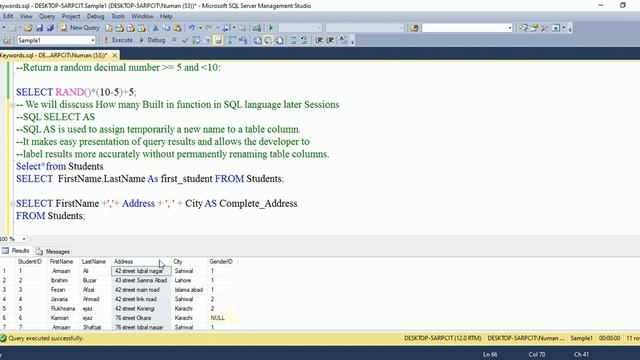This screenshot has height=360, width=640.
Task: Open the View menu
Action: pos(26,16)
